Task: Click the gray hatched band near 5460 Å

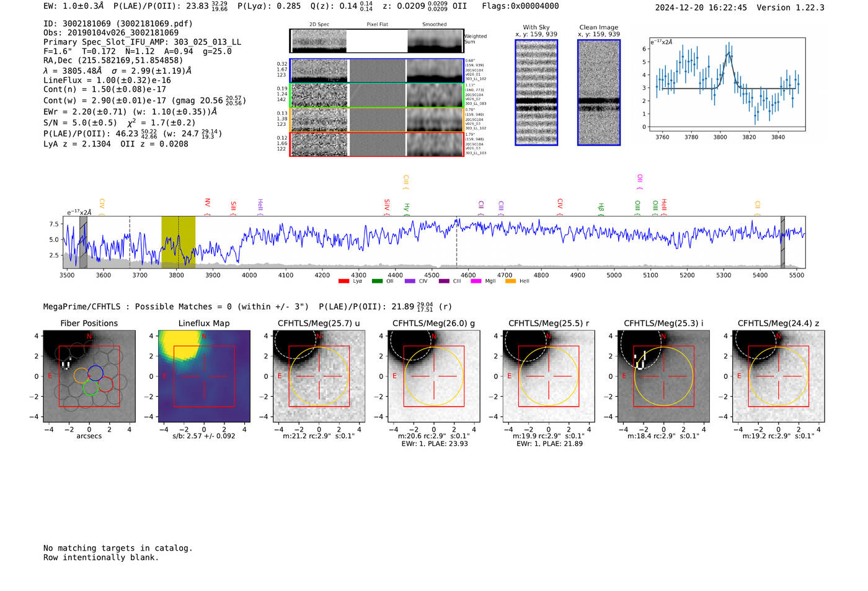Action: coord(782,242)
